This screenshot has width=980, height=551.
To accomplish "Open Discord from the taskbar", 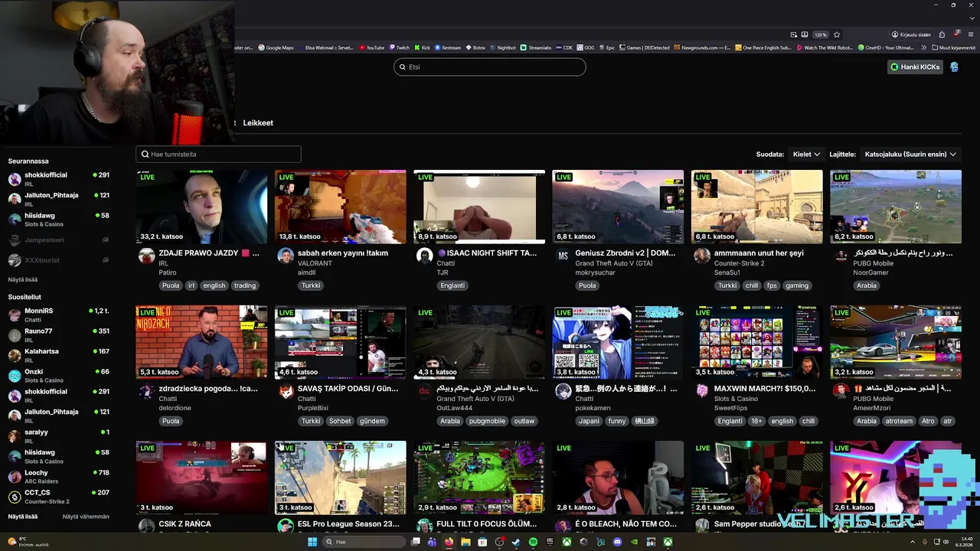I will (617, 542).
